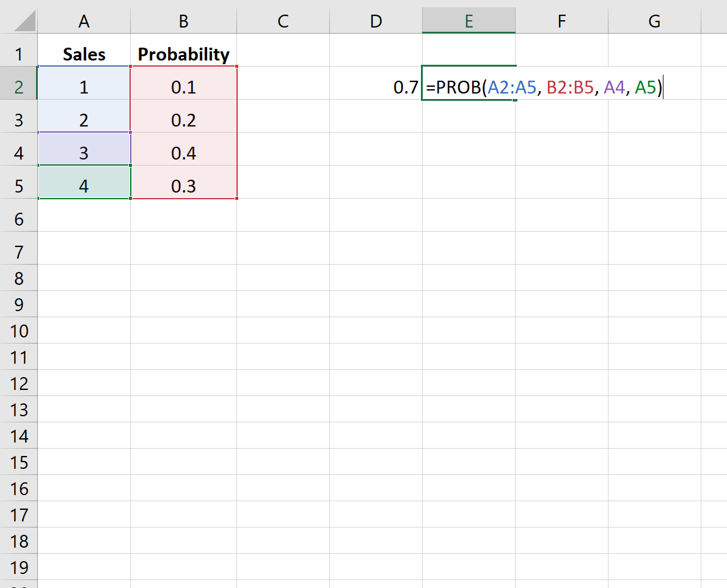Select column B header
Screen dimensions: 727x588
point(184,21)
